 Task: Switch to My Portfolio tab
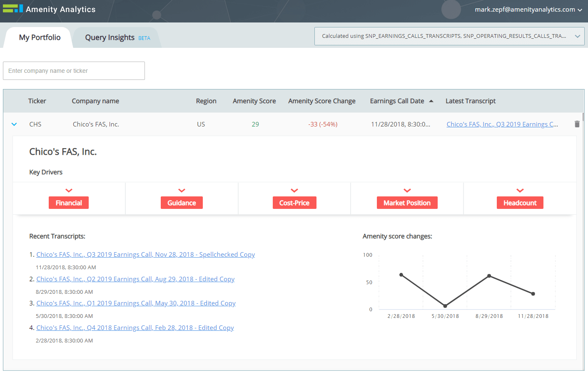(40, 37)
